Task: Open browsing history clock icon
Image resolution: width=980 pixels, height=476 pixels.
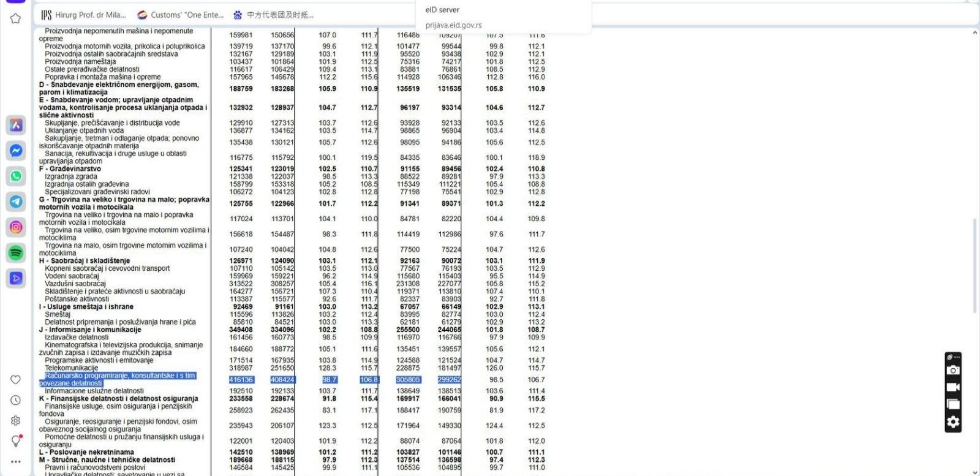Action: tap(15, 400)
